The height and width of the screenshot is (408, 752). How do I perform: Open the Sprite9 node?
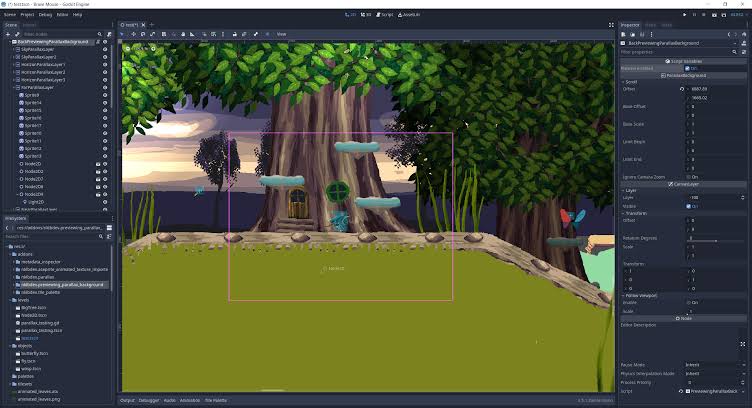33,95
